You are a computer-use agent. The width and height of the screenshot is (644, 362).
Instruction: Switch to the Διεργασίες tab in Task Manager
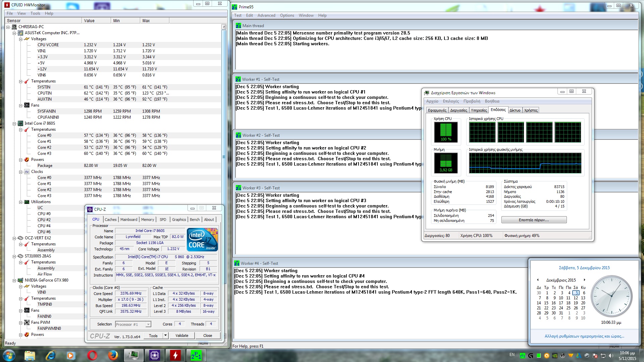point(459,110)
